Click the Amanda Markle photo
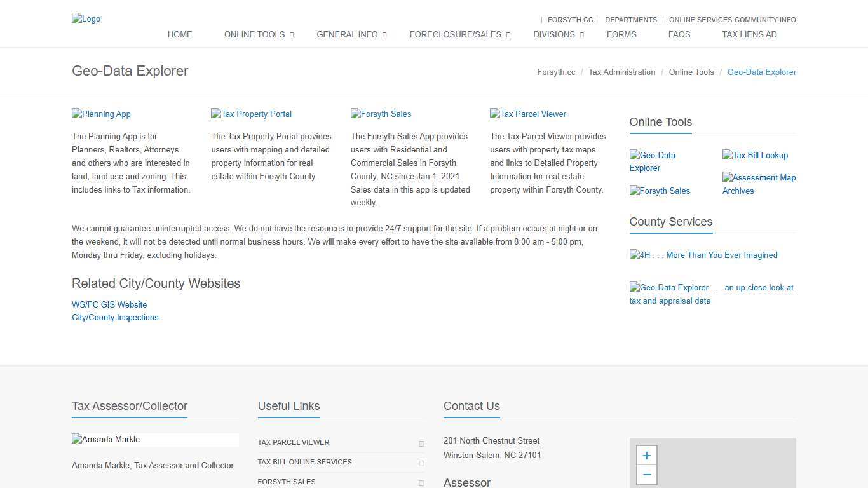The width and height of the screenshot is (868, 488). coord(105,439)
